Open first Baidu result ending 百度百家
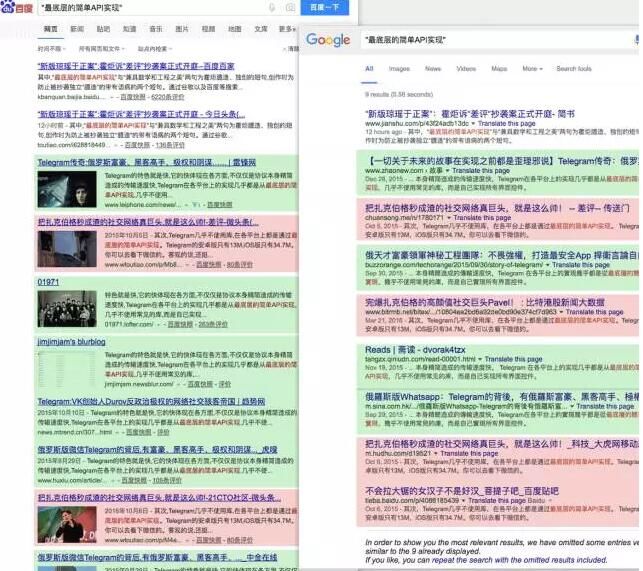643x571 pixels. tap(136, 66)
